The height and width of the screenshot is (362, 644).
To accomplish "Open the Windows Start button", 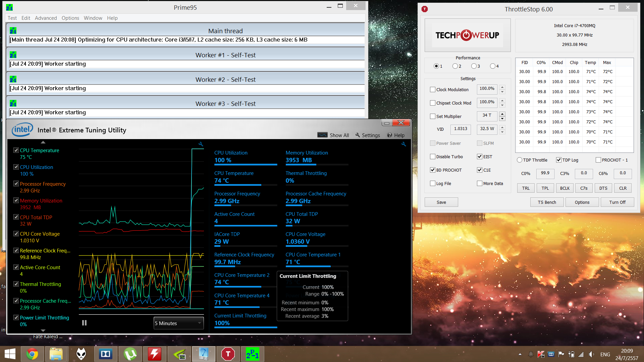I will coord(10,354).
